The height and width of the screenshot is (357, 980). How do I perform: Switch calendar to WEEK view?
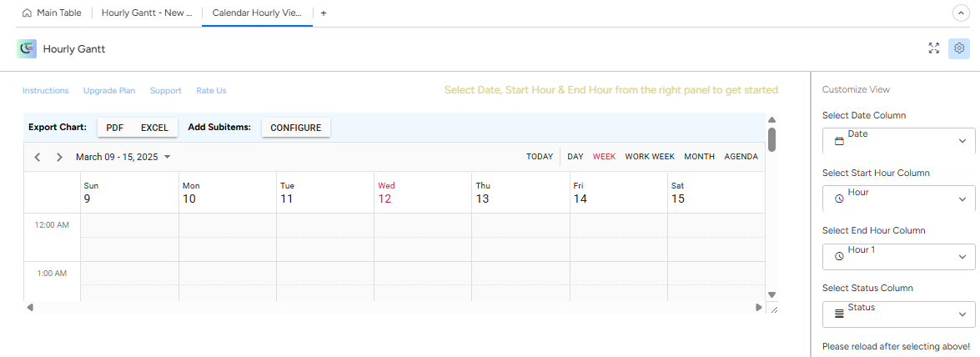click(x=605, y=157)
